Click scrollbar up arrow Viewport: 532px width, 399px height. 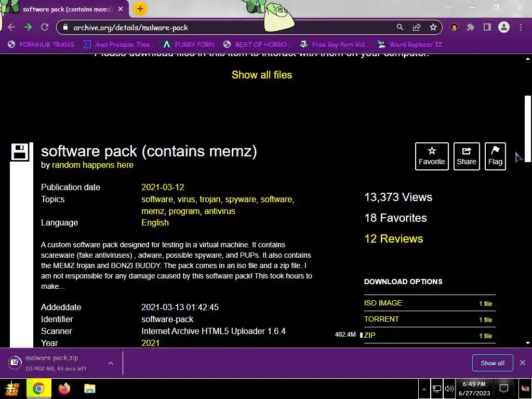[528, 58]
